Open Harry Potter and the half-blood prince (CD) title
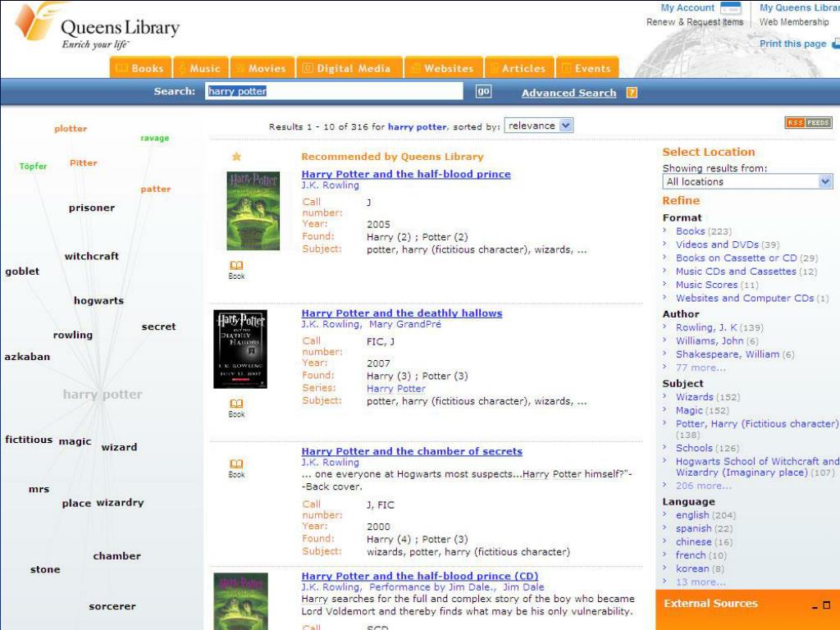This screenshot has height=630, width=840. [x=420, y=576]
